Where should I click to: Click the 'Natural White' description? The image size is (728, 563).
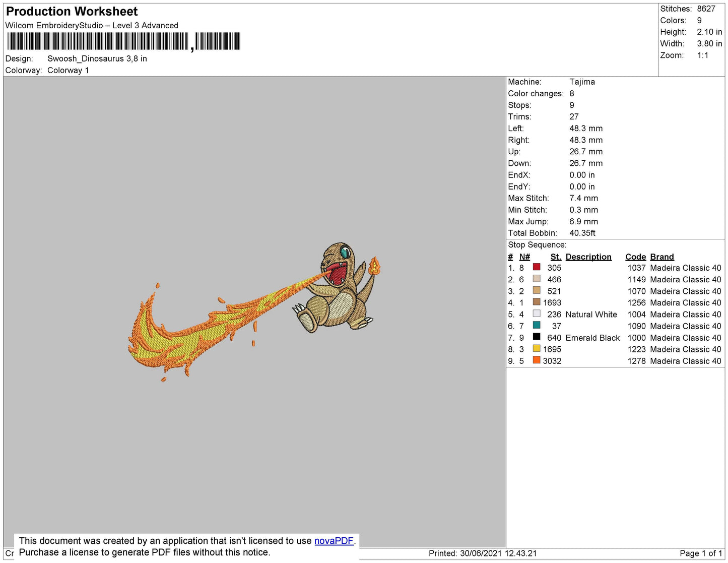click(x=591, y=314)
